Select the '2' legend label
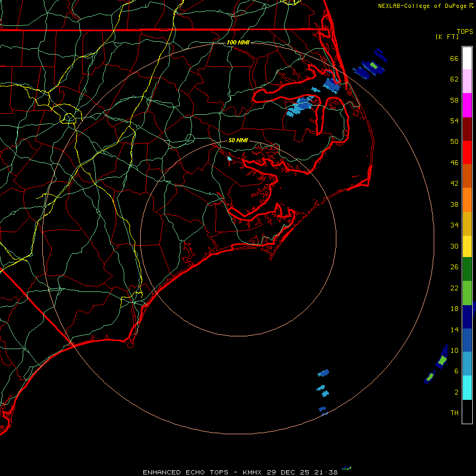Viewport: 476px width, 476px height. [456, 392]
